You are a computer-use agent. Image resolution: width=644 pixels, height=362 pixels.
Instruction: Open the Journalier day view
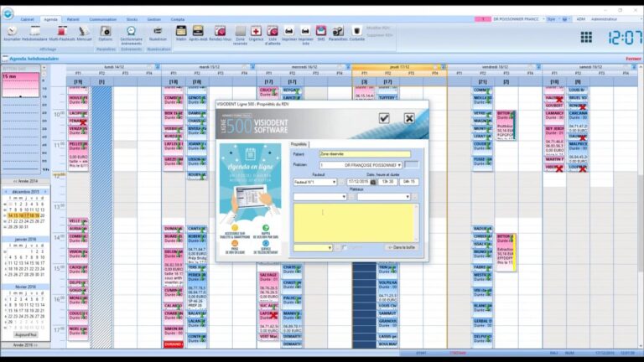click(12, 33)
